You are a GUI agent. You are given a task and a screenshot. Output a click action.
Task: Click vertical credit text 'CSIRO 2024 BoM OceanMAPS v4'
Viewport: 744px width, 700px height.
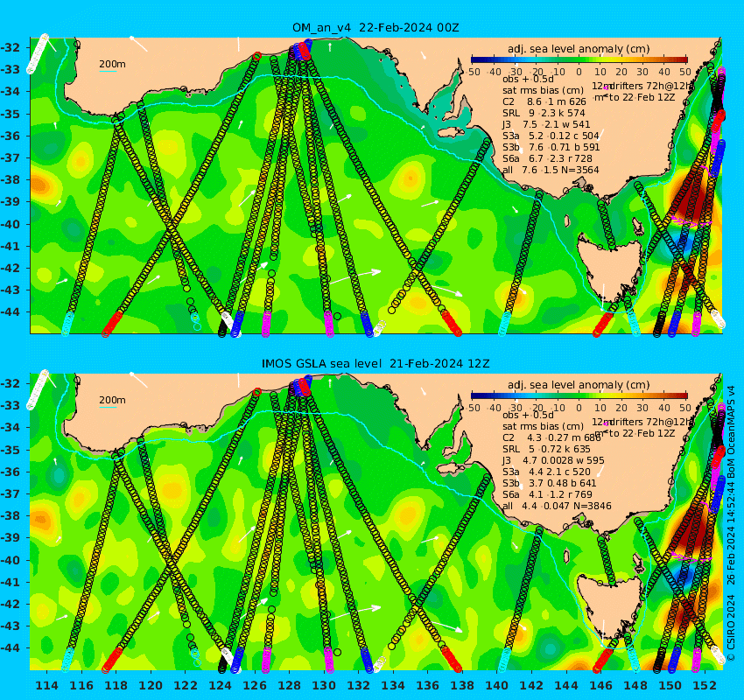pos(731,524)
